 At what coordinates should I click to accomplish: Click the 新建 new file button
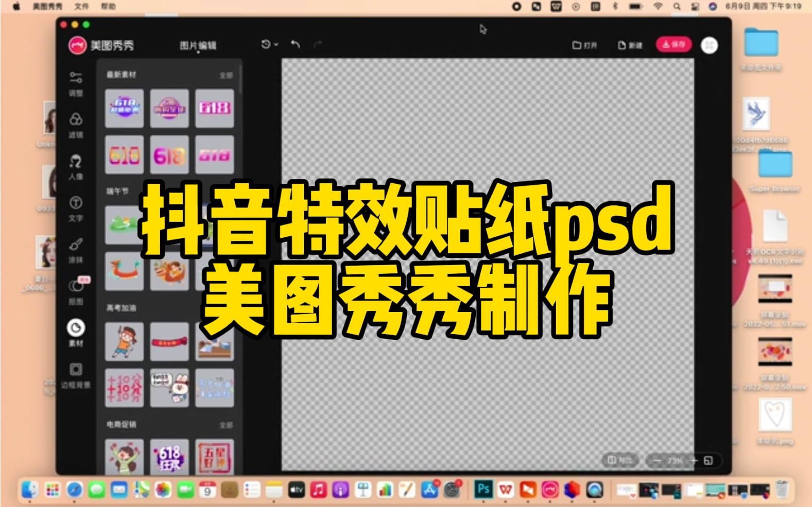630,45
